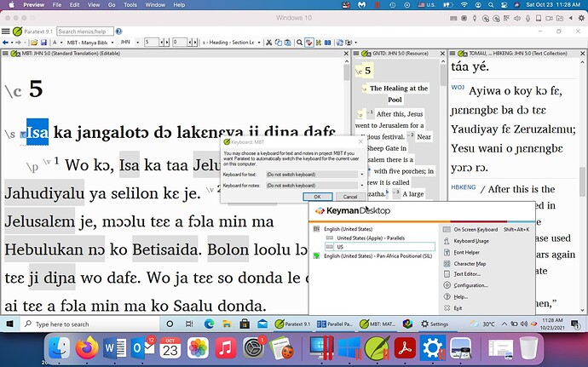Open Microsoft Word from the macOS Dock
Viewport: 588px width, 367px height.
pyautogui.click(x=115, y=348)
